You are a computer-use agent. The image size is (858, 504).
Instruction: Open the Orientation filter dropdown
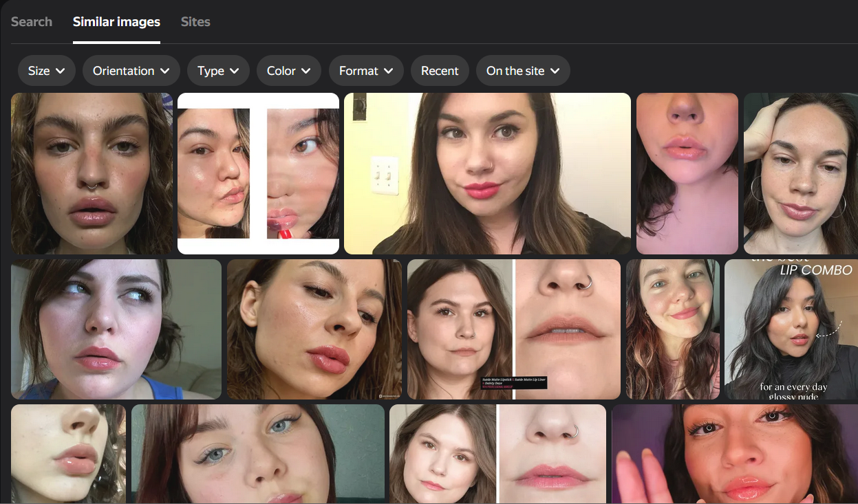pyautogui.click(x=131, y=71)
